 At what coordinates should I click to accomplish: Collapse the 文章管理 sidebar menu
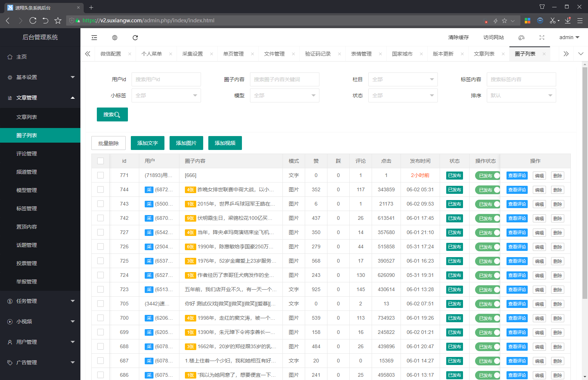pos(40,98)
